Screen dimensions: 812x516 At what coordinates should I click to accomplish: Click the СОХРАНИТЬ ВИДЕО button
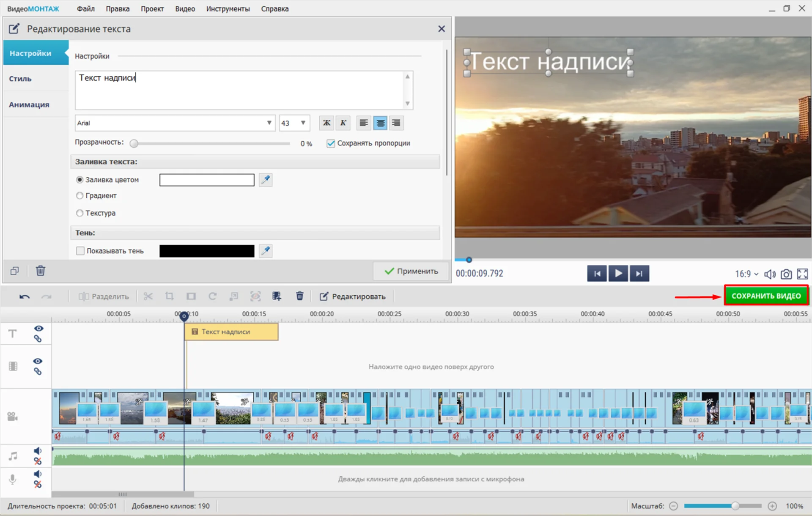(x=766, y=296)
